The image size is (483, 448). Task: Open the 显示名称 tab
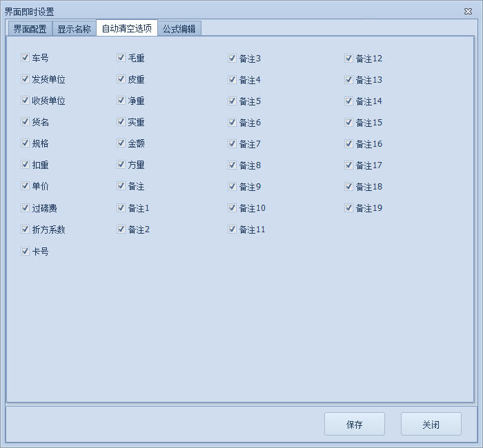coord(74,29)
